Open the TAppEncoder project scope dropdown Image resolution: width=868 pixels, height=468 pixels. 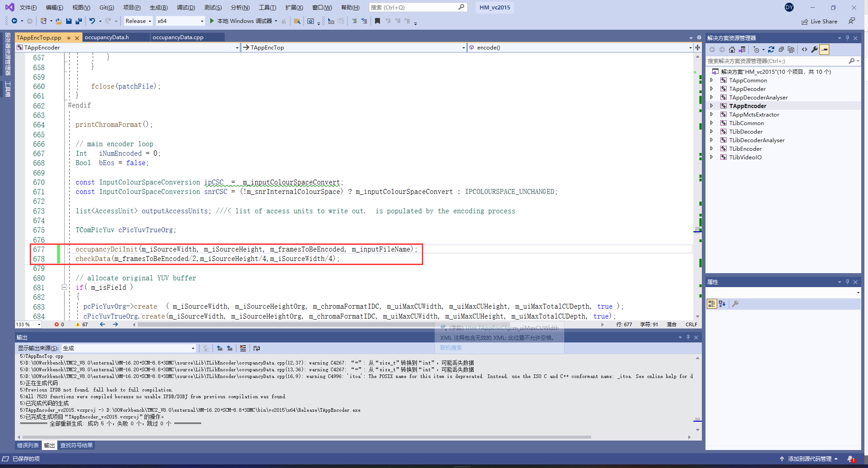coord(127,47)
